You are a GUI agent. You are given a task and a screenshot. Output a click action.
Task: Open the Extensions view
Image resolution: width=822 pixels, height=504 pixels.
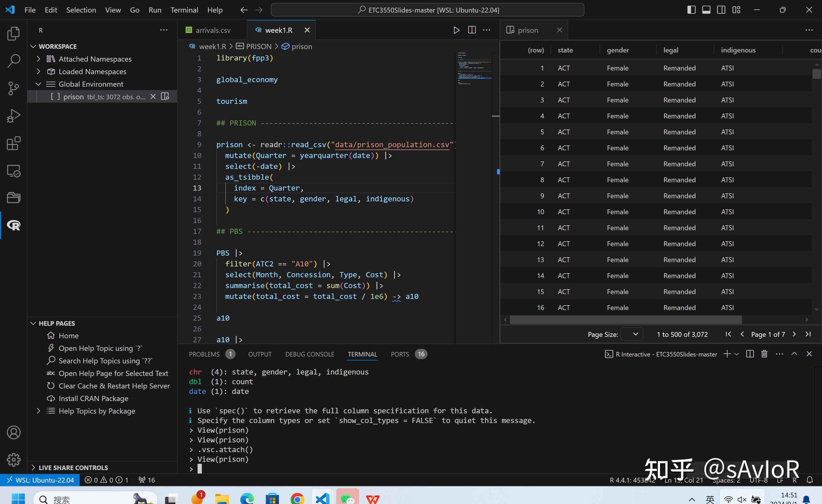pyautogui.click(x=14, y=143)
